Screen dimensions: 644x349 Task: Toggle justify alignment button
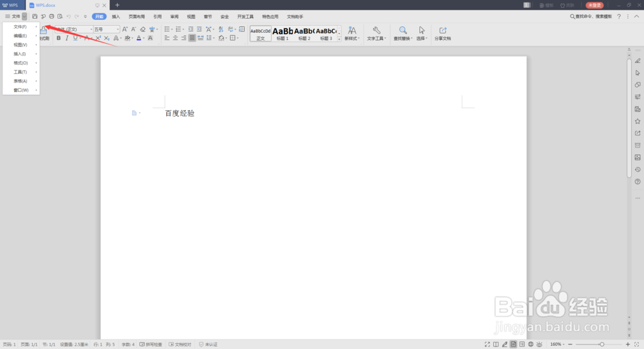(x=192, y=38)
